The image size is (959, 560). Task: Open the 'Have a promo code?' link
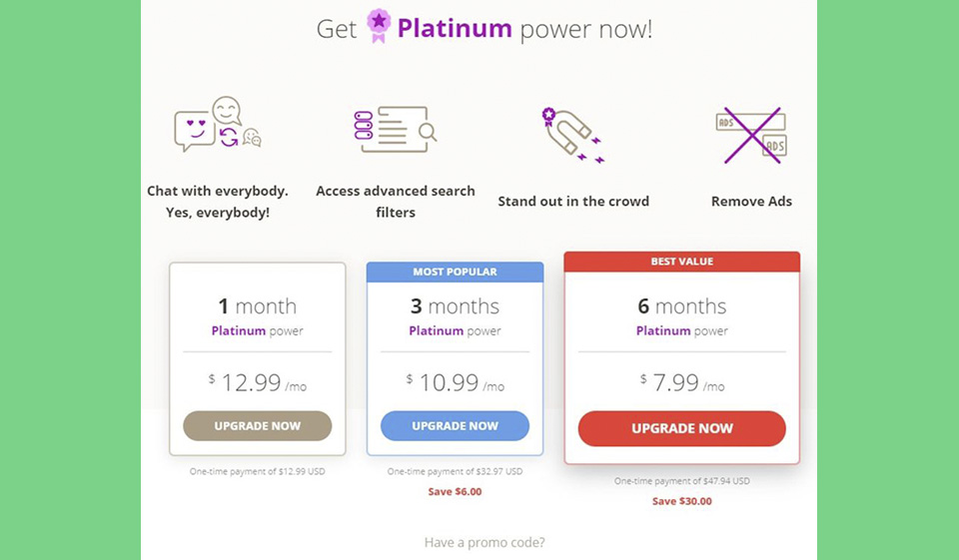coord(484,543)
